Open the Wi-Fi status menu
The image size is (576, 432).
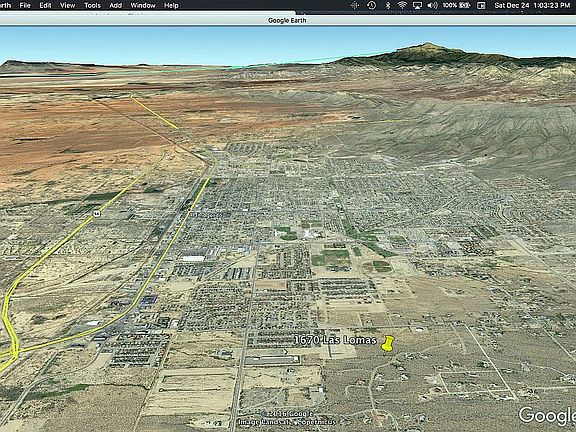pos(402,5)
